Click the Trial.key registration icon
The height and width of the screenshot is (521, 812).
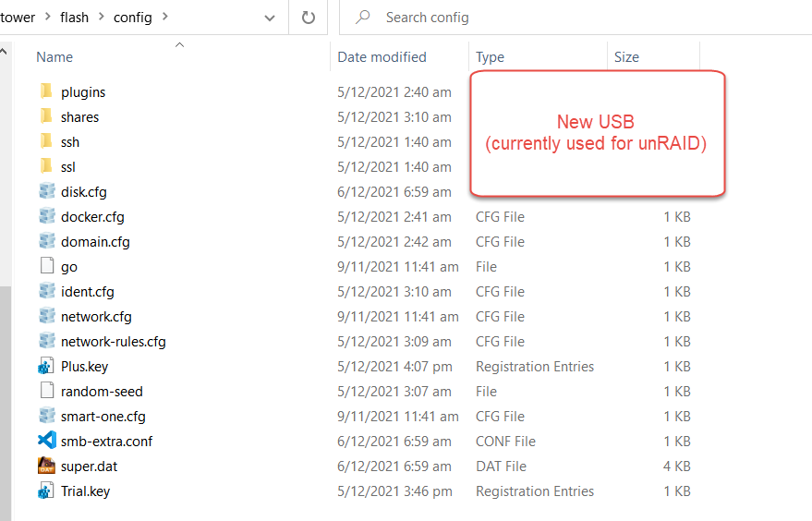click(x=46, y=491)
